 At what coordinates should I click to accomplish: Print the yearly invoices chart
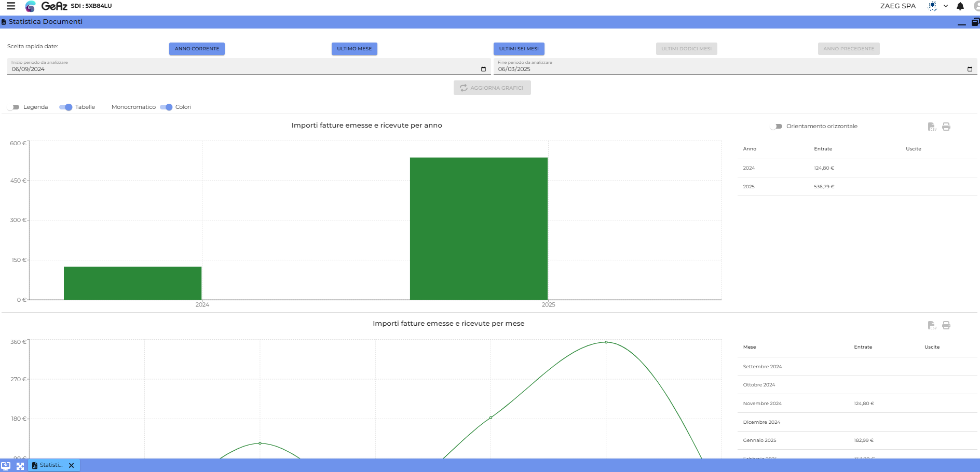click(946, 127)
